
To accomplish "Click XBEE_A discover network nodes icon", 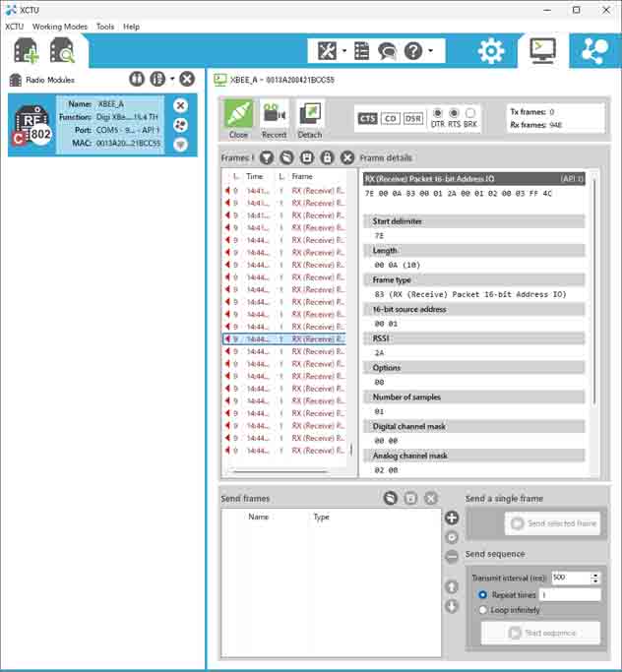I will [180, 125].
